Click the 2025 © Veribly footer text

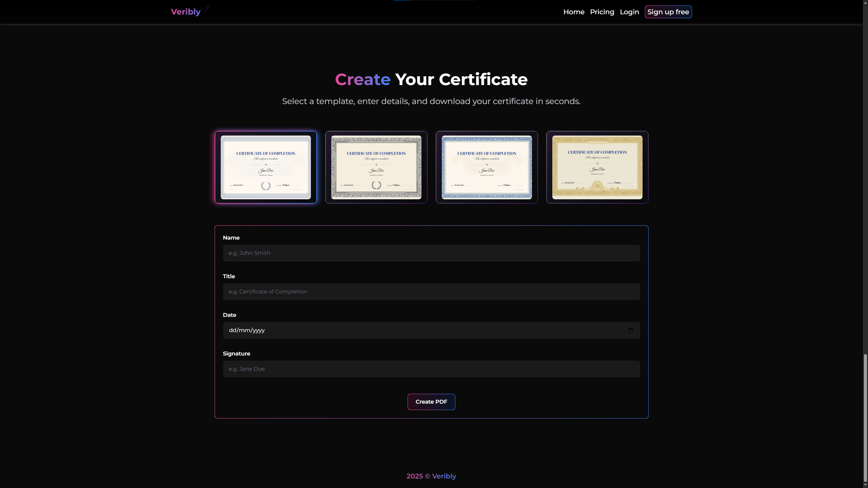tap(431, 476)
